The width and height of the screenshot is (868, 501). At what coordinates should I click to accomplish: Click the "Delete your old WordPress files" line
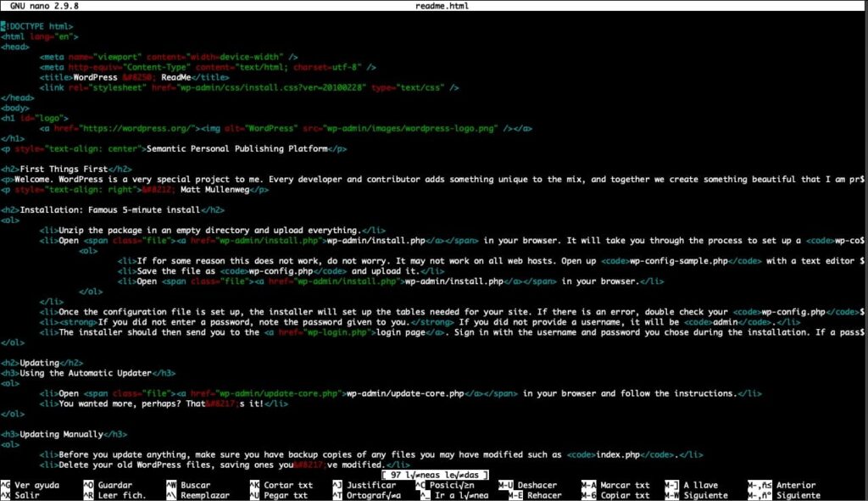coord(225,465)
